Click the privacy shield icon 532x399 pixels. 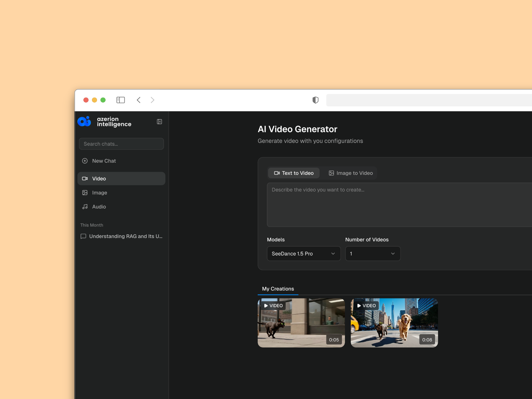[x=315, y=100]
